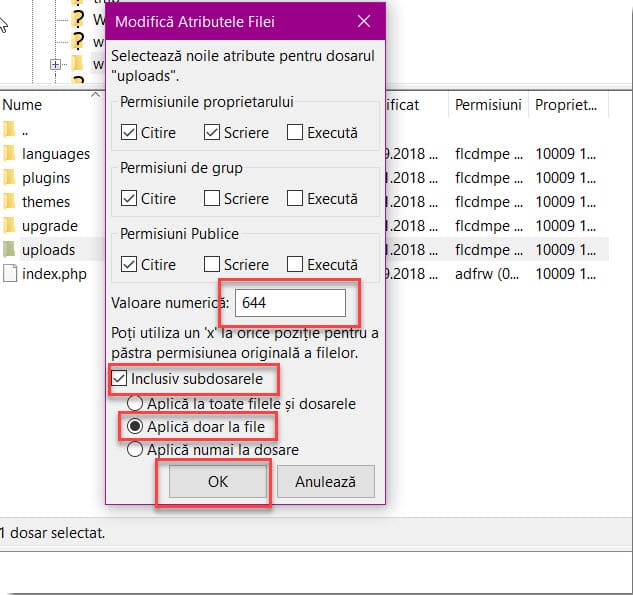The height and width of the screenshot is (595, 633).
Task: Enable Execută under Permisiunile proprietarului
Action: pyautogui.click(x=295, y=132)
